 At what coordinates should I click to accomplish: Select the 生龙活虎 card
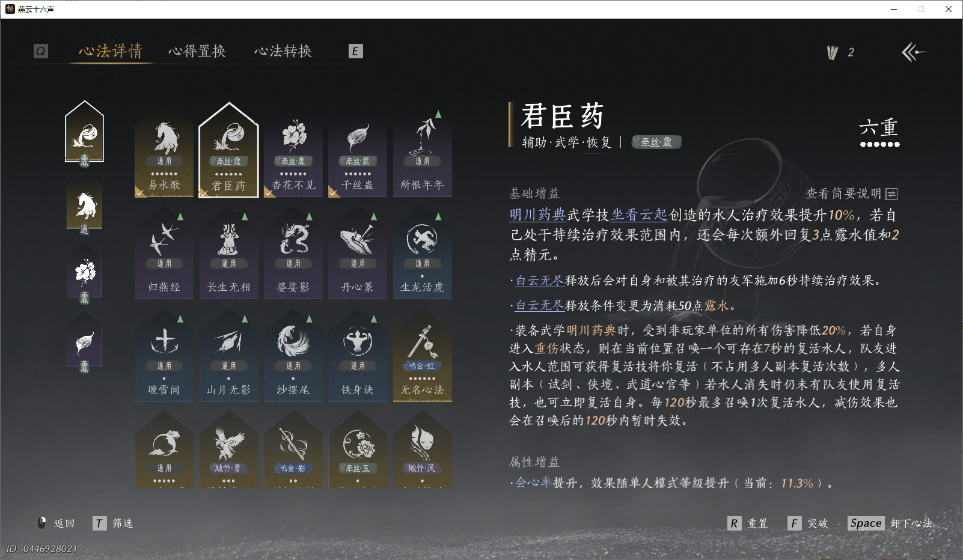(423, 254)
